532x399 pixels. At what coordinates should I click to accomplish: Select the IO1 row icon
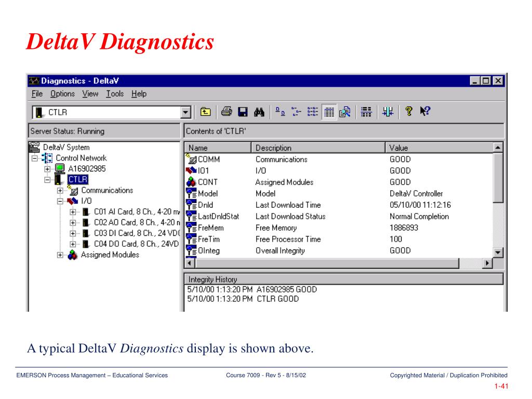(x=191, y=170)
